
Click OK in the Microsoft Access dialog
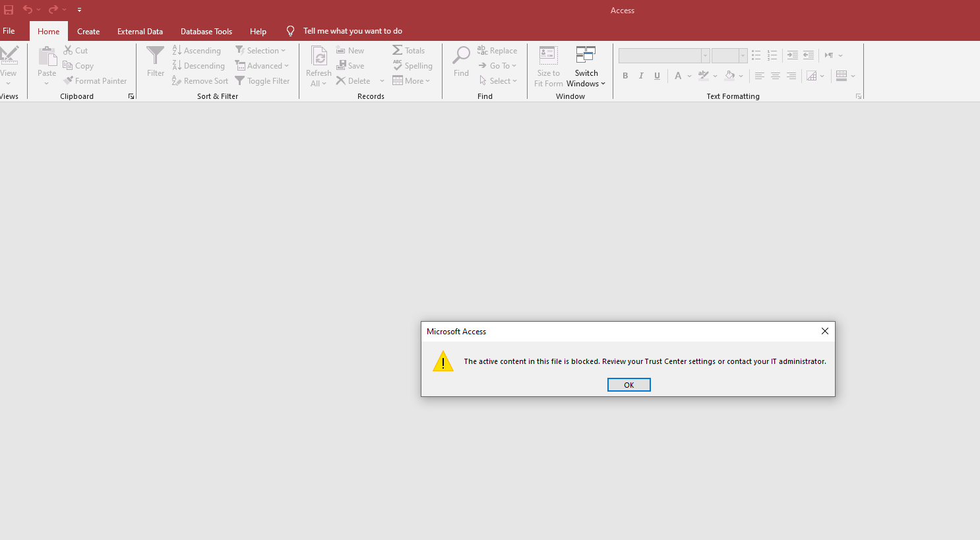click(x=628, y=385)
